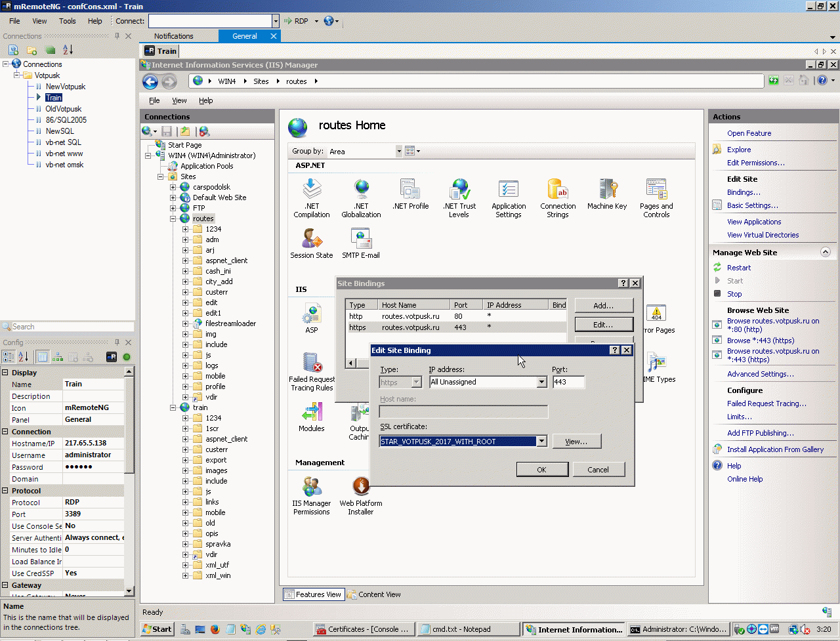This screenshot has width=840, height=641.
Task: Switch to the Notifications tab
Action: pos(173,36)
